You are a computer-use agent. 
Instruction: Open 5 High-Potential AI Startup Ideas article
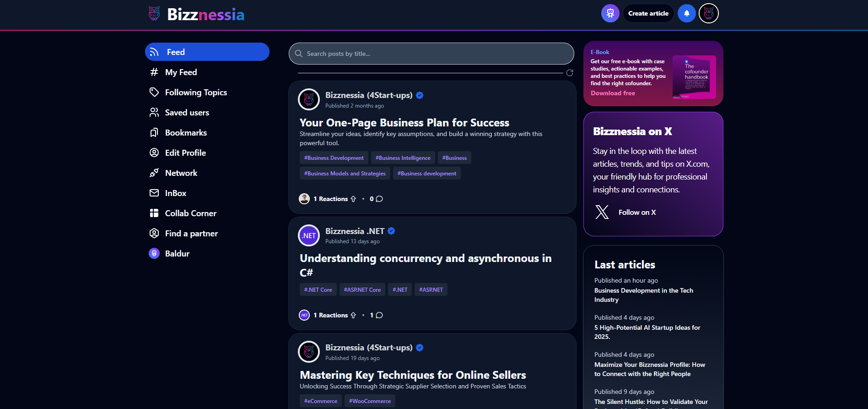pyautogui.click(x=647, y=332)
